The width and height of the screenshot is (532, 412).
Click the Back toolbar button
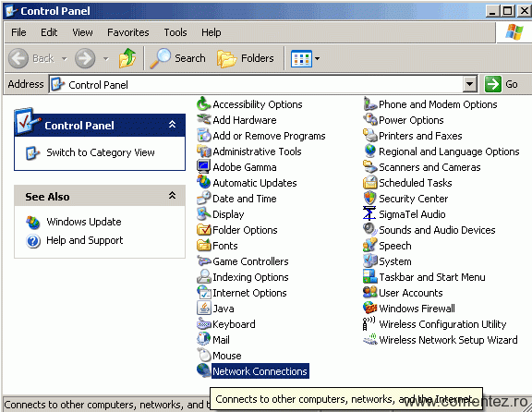coord(31,58)
